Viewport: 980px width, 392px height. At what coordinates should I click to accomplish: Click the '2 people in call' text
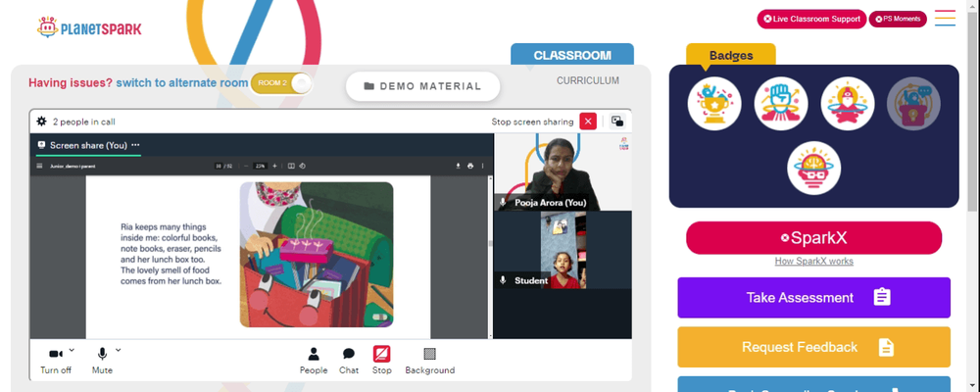point(83,122)
